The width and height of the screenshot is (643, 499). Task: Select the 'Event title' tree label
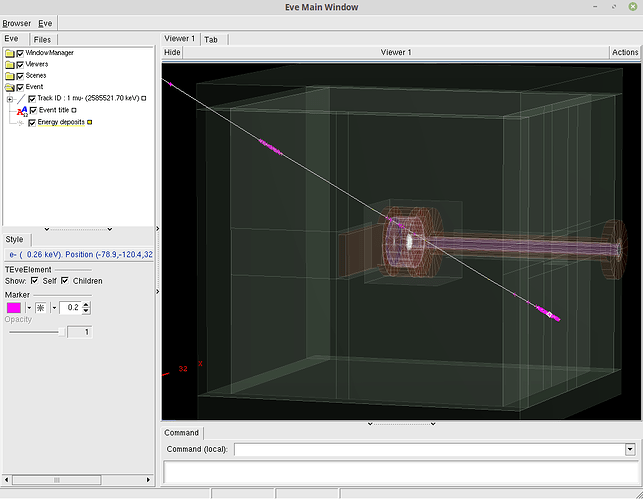(54, 110)
